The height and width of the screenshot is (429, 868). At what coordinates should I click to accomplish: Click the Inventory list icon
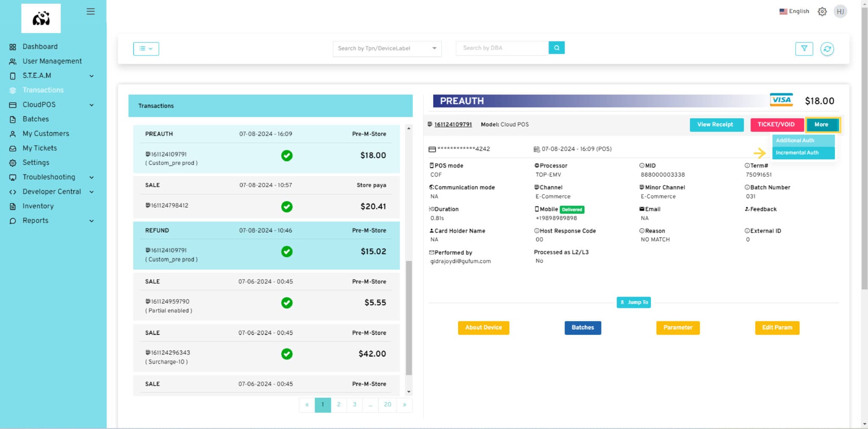click(13, 206)
